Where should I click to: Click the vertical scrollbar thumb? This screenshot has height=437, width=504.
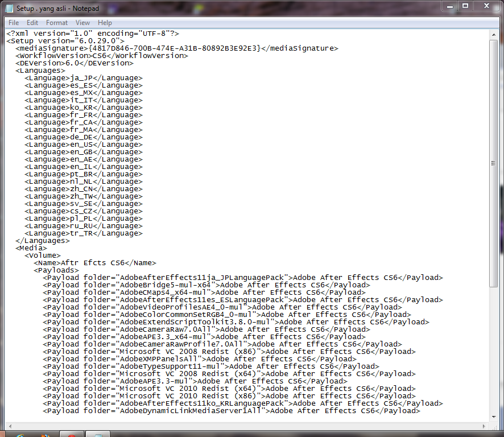[x=493, y=163]
